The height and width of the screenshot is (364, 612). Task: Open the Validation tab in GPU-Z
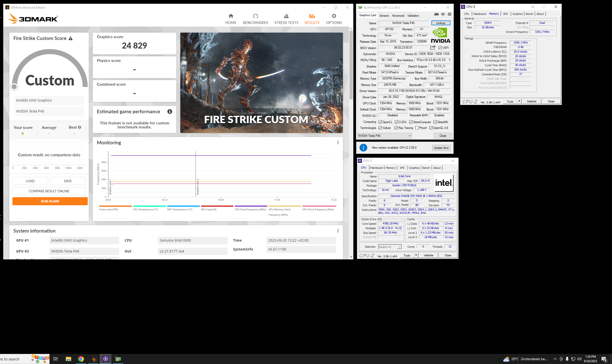click(x=413, y=16)
